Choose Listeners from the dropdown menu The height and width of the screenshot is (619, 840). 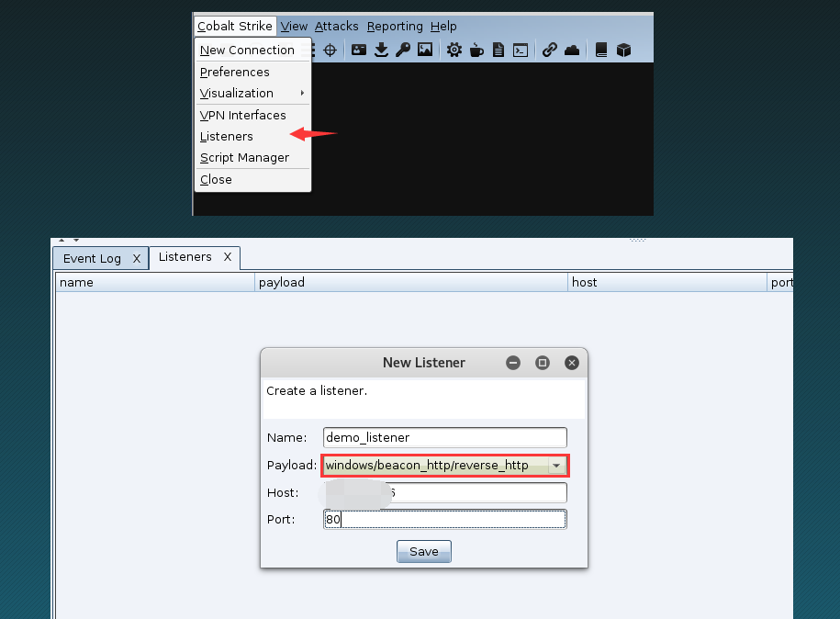click(252, 137)
